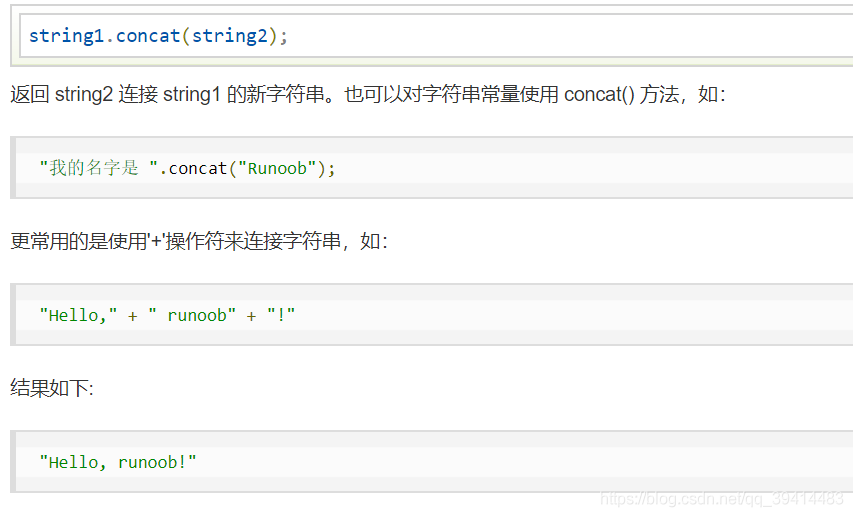Click the paragraph starting with 返回 string2
This screenshot has width=853, height=517.
click(x=368, y=94)
